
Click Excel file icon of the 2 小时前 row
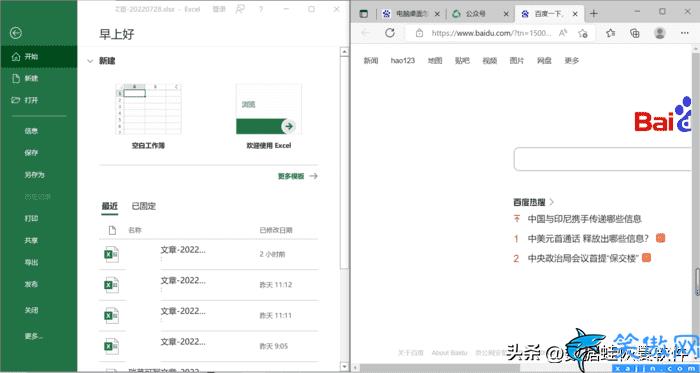(x=111, y=254)
